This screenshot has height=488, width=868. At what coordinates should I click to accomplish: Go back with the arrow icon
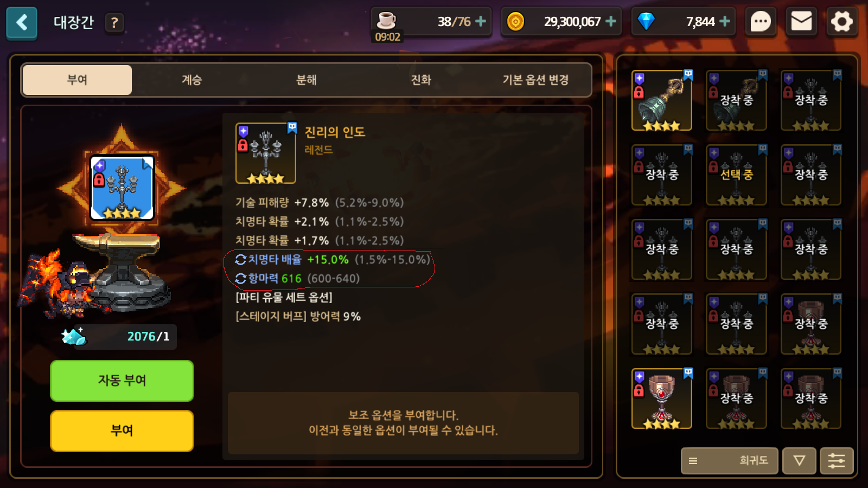coord(22,23)
